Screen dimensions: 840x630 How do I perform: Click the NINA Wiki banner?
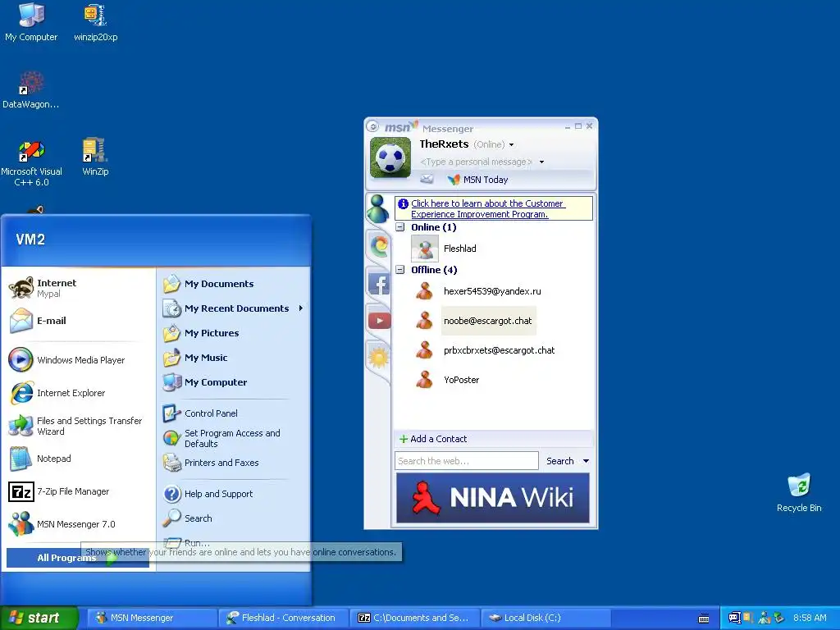pyautogui.click(x=493, y=498)
